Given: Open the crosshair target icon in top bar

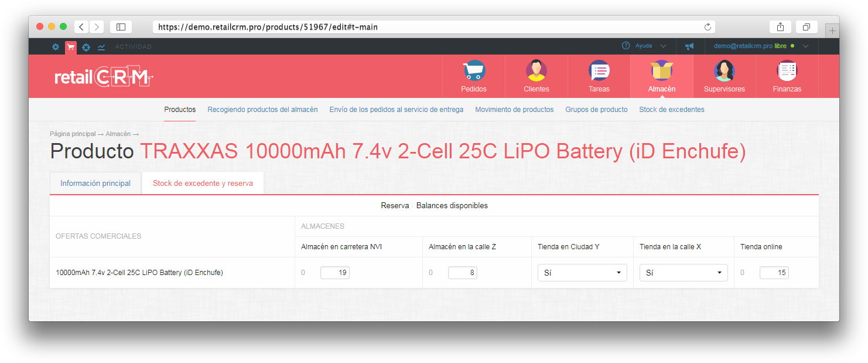Looking at the screenshot, I should click(86, 47).
